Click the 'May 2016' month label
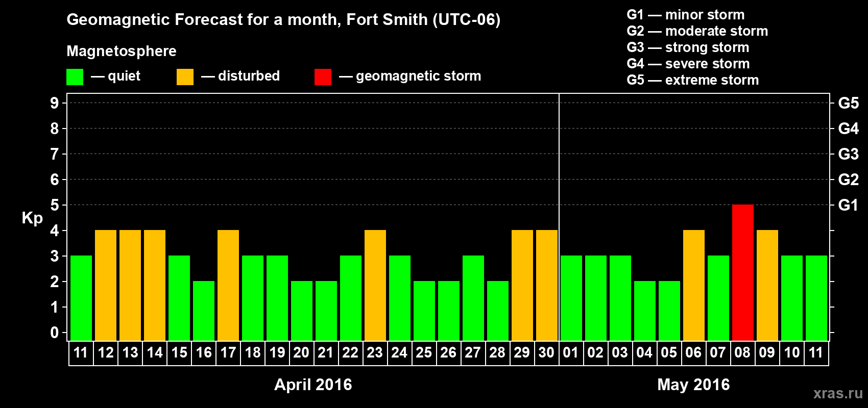 [693, 385]
